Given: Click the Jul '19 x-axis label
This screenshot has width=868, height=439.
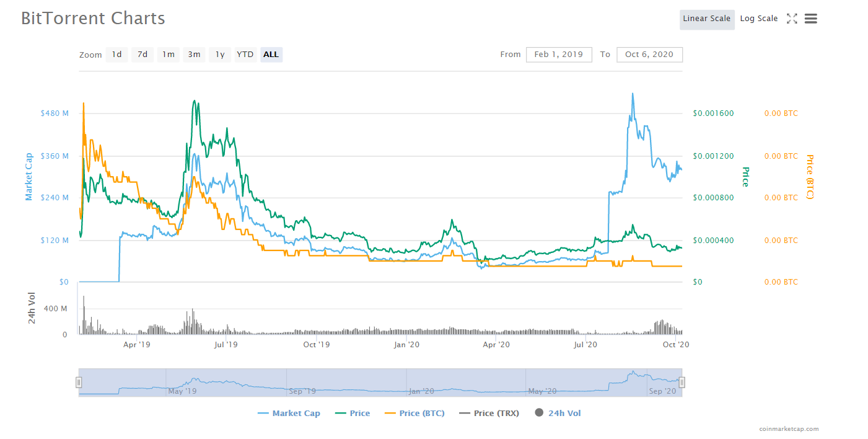Looking at the screenshot, I should tap(226, 345).
